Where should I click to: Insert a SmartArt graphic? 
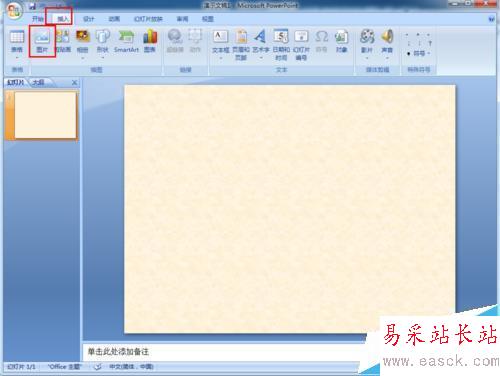pyautogui.click(x=126, y=42)
